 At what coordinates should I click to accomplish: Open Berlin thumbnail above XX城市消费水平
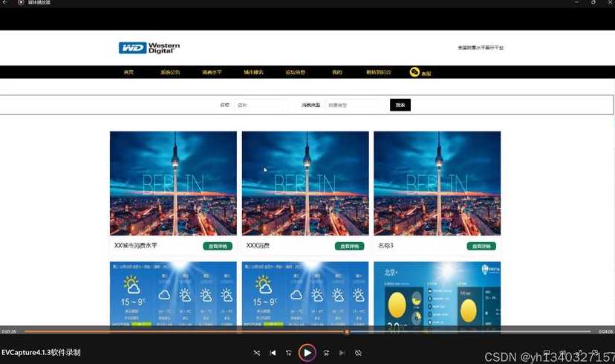pyautogui.click(x=173, y=183)
